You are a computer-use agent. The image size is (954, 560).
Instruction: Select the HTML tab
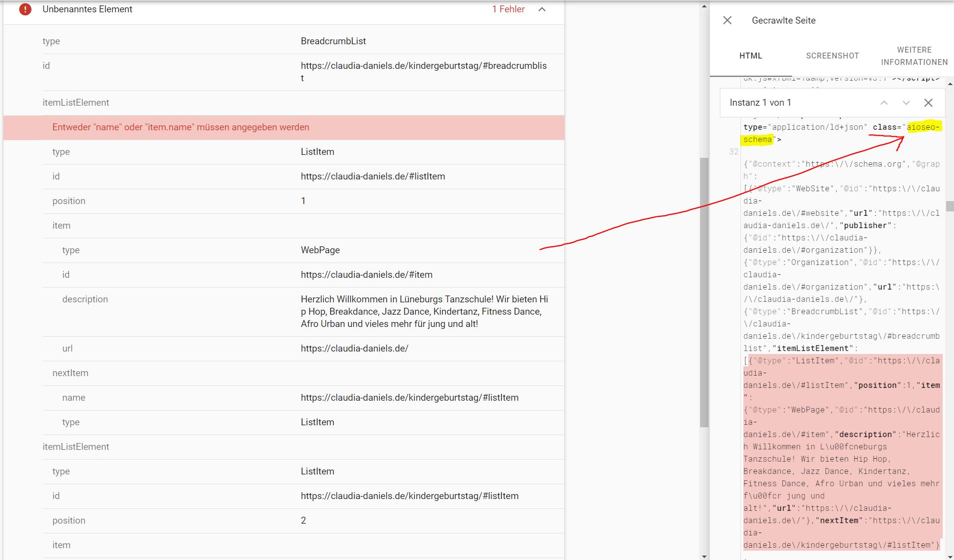(x=750, y=56)
